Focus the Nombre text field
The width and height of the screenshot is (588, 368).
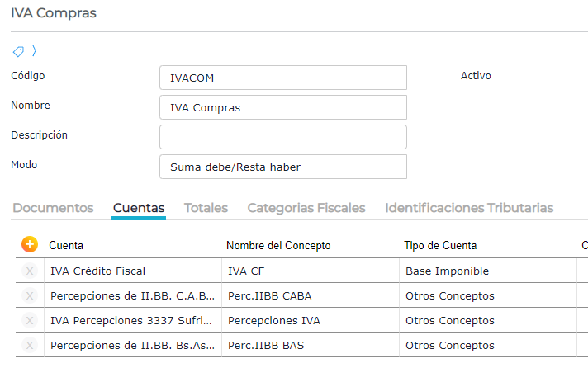tap(282, 107)
